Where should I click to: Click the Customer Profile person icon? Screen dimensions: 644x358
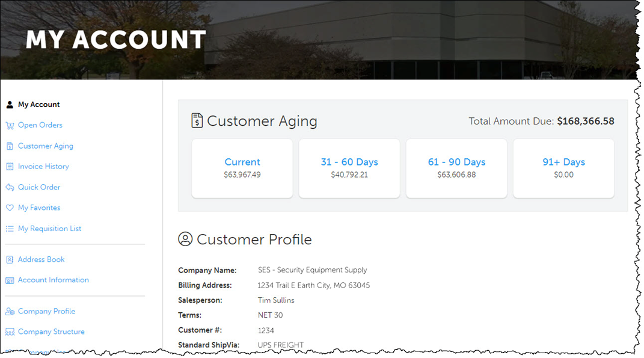point(185,239)
